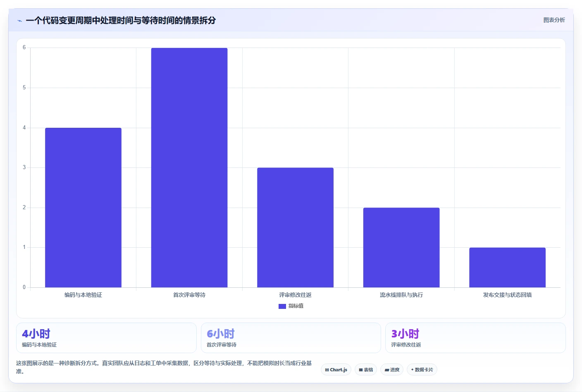This screenshot has height=392, width=582.
Task: Open the 3小时 评审修改往返 data card
Action: tap(475, 338)
